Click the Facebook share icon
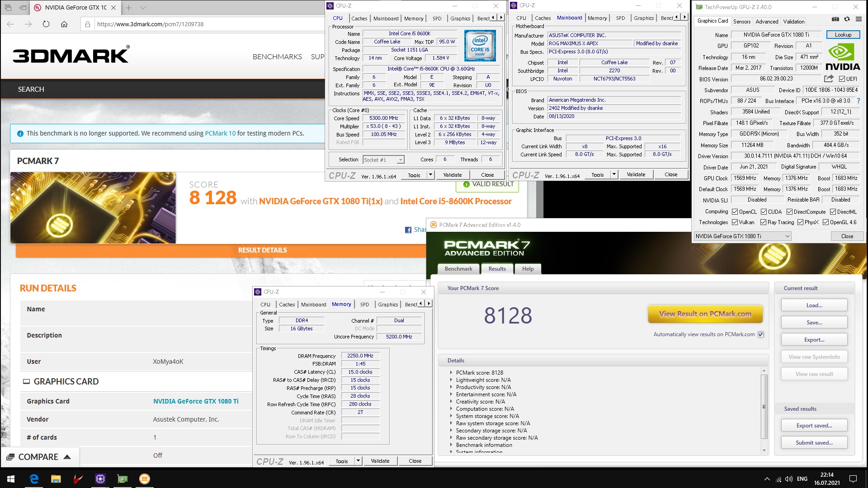Viewport: 868px width, 488px height. [x=408, y=230]
